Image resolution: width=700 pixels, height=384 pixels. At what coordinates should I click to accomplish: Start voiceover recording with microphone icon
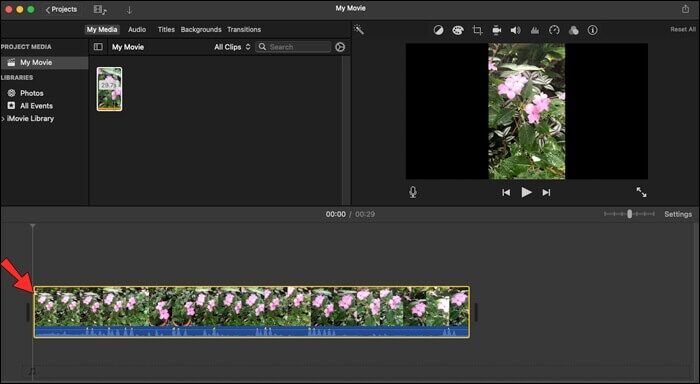coord(413,192)
